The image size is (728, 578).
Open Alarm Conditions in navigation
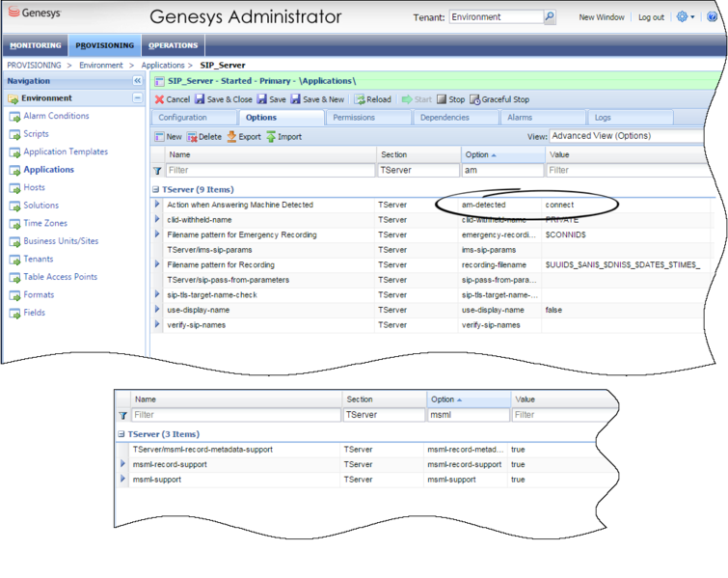click(56, 116)
